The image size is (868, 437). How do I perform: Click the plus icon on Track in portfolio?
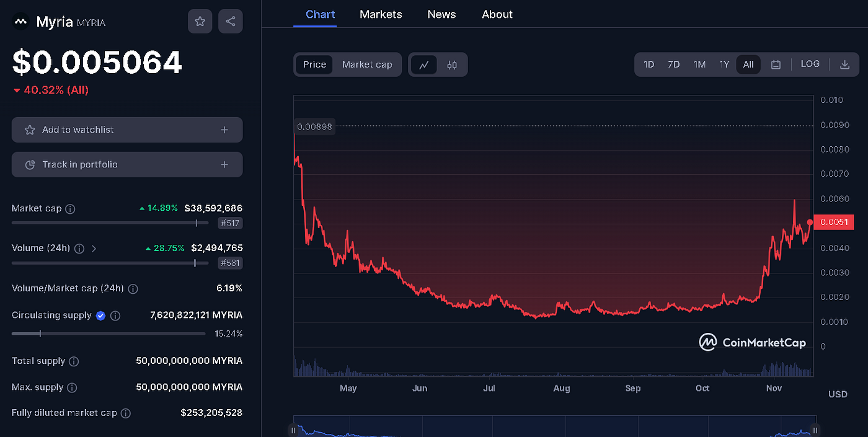tap(224, 164)
